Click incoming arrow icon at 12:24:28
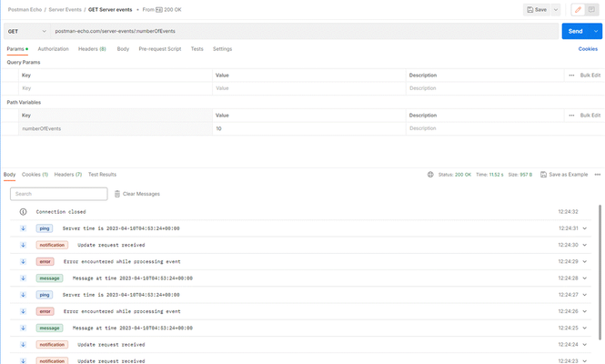The height and width of the screenshot is (364, 605). pos(23,278)
